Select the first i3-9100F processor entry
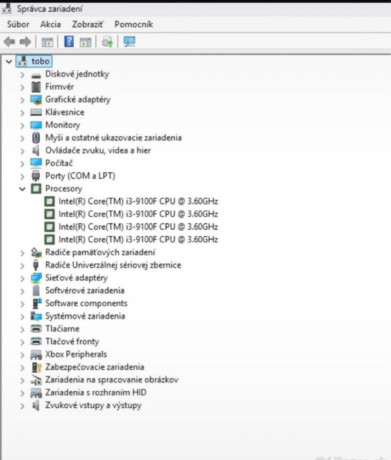 click(x=138, y=201)
